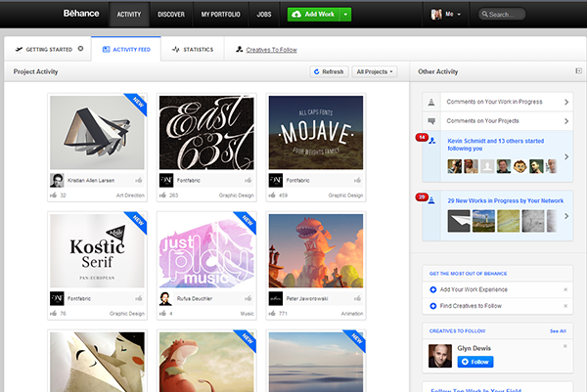Open the paper plane work thumbnail
Viewport: 587px width, 392px height.
point(459,221)
